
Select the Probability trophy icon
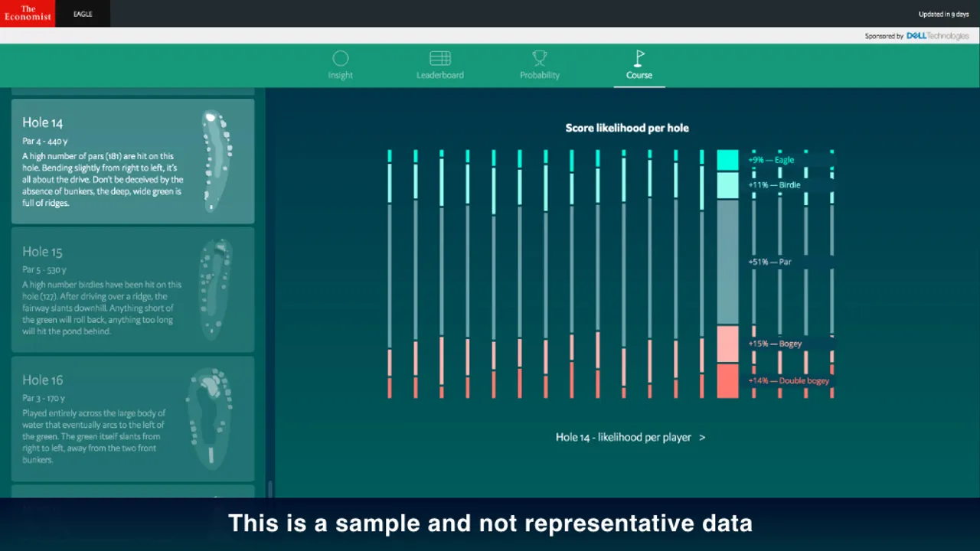(x=540, y=58)
